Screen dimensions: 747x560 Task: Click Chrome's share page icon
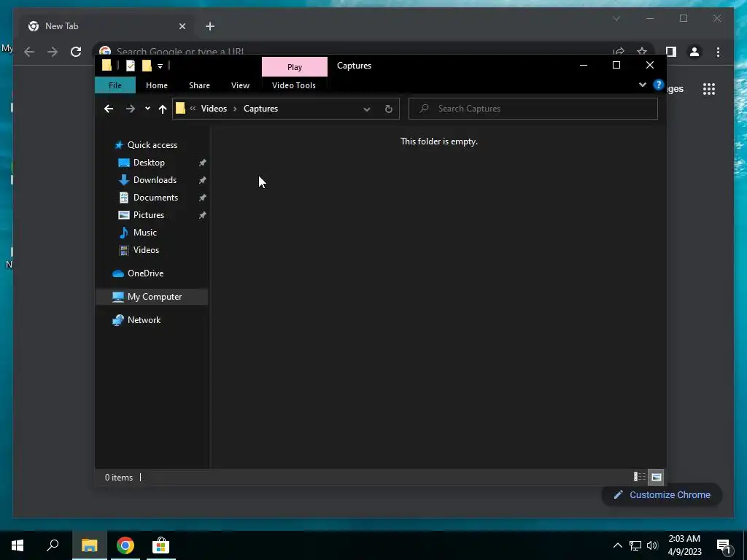(x=619, y=51)
